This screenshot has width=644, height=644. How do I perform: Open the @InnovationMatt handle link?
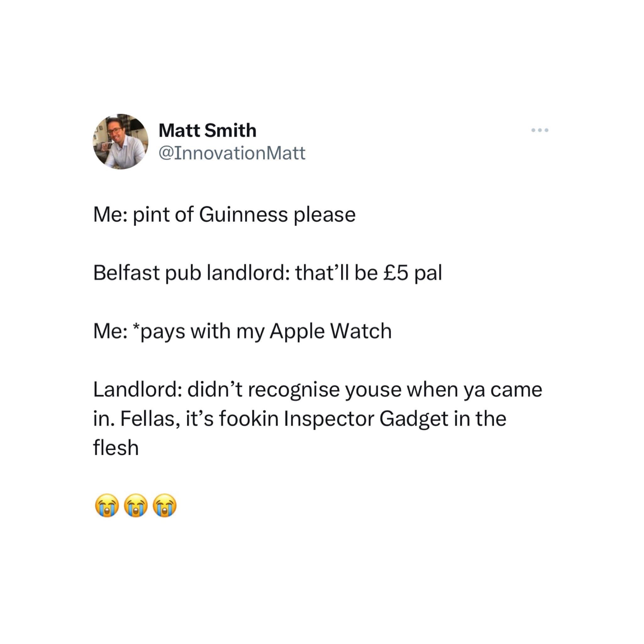tap(232, 153)
